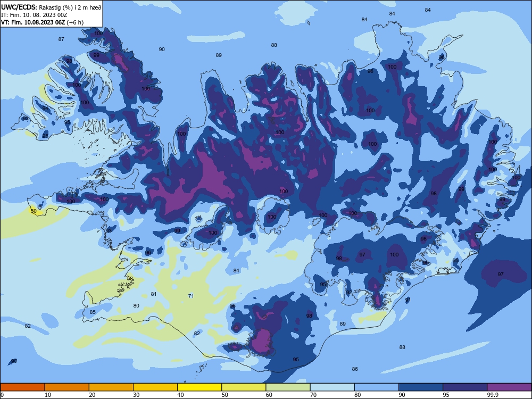
Task: Click the legend scale label 20
Action: click(92, 395)
